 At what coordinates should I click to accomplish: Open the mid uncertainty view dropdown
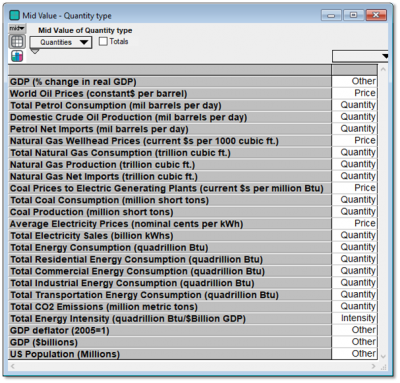coord(17,29)
